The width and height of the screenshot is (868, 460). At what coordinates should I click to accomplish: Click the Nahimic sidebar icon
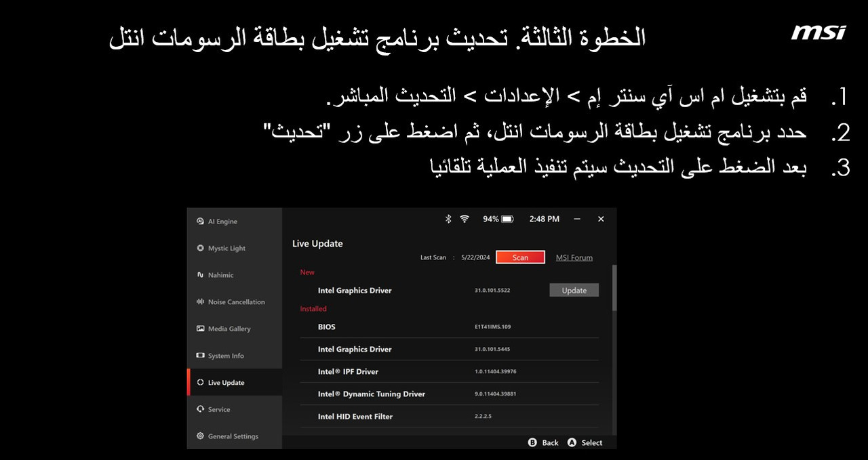(x=200, y=275)
